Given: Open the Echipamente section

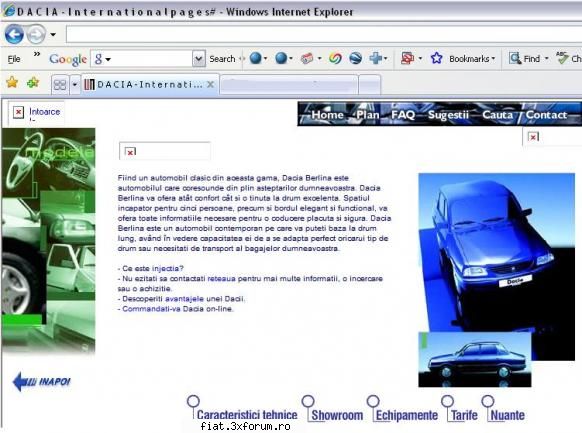Looking at the screenshot, I should pos(406,415).
